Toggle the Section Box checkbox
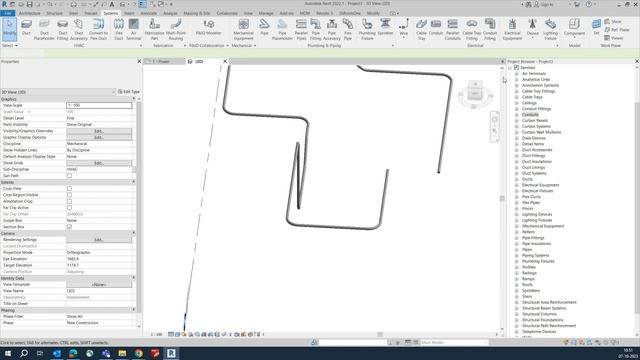 coord(69,227)
